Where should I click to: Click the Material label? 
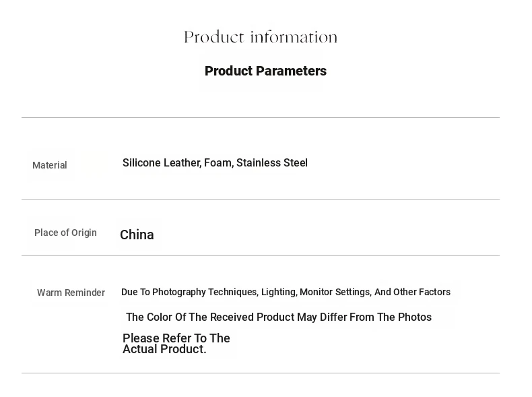(50, 165)
